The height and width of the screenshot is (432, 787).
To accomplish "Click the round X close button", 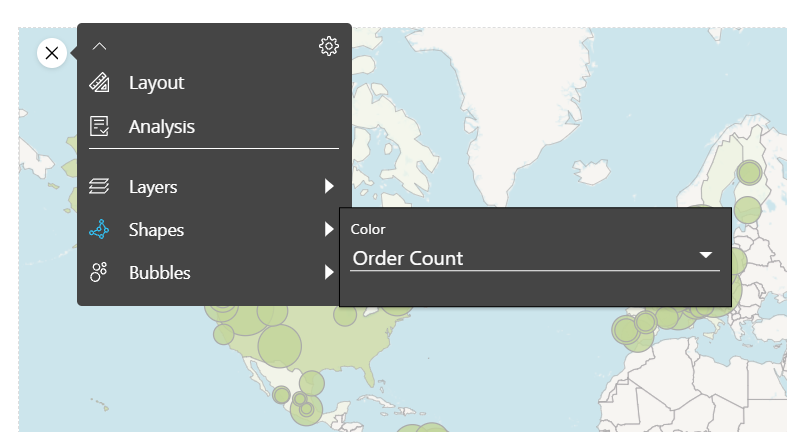I will pyautogui.click(x=52, y=53).
